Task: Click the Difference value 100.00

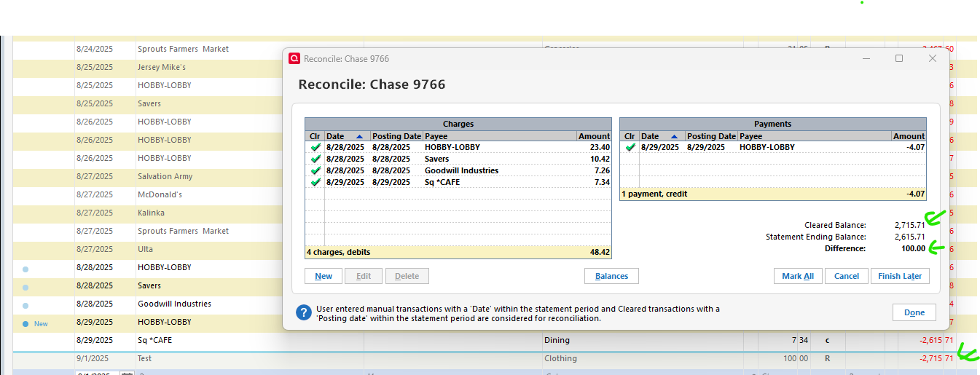Action: tap(913, 248)
